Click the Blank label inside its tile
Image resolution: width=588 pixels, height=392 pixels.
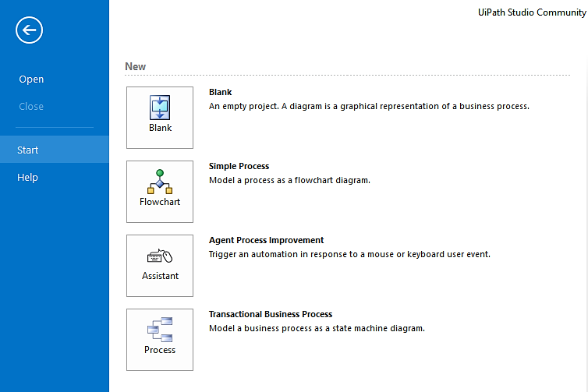(160, 128)
